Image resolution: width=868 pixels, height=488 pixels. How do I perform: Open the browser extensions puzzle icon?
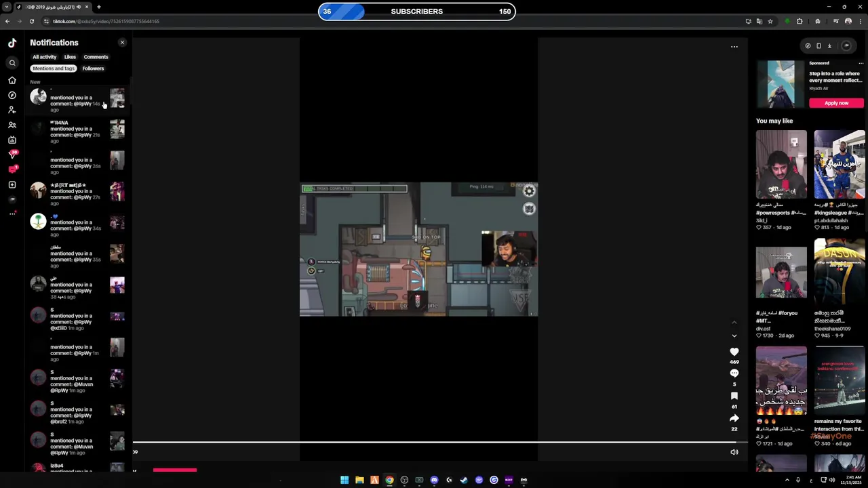coord(800,21)
